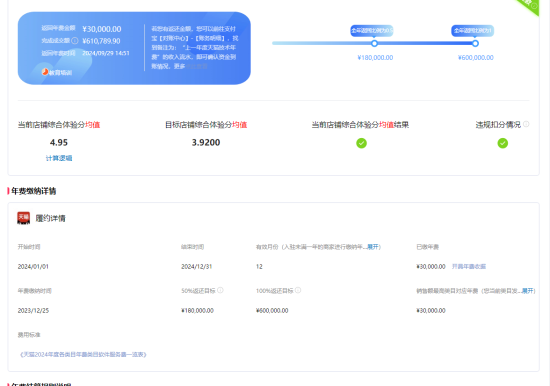550x386 pixels.
Task: Open the 开具年费收据 link beside ¥30,000.00
Action: pos(469,266)
